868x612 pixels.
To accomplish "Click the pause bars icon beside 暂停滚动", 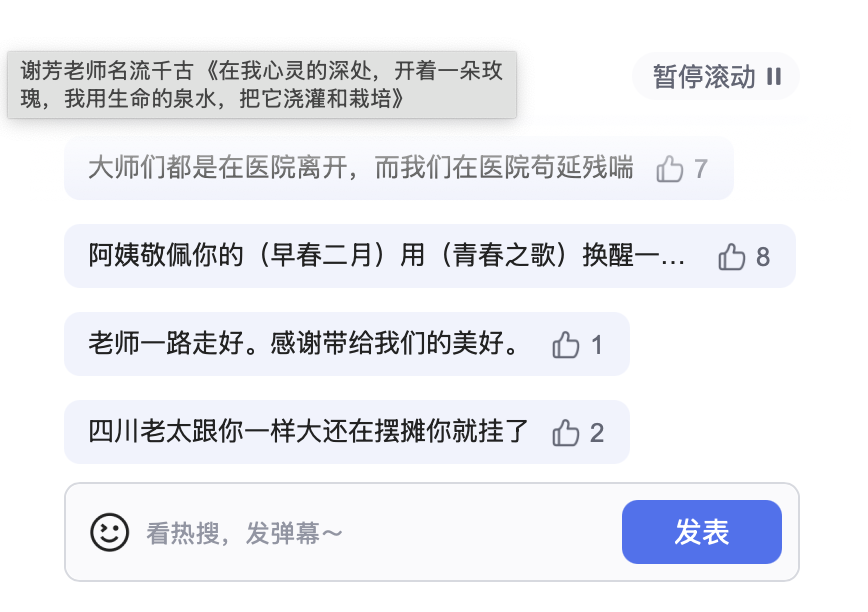I will tap(774, 76).
